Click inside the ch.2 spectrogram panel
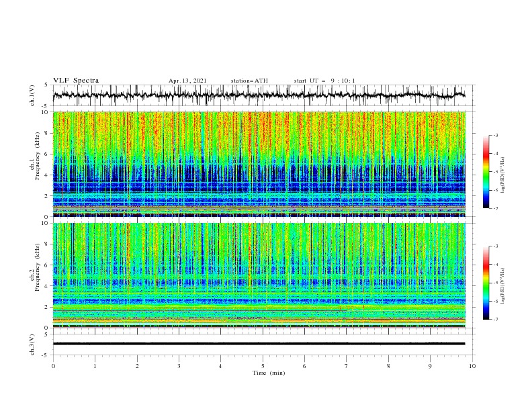The height and width of the screenshot is (411, 532). (259, 275)
